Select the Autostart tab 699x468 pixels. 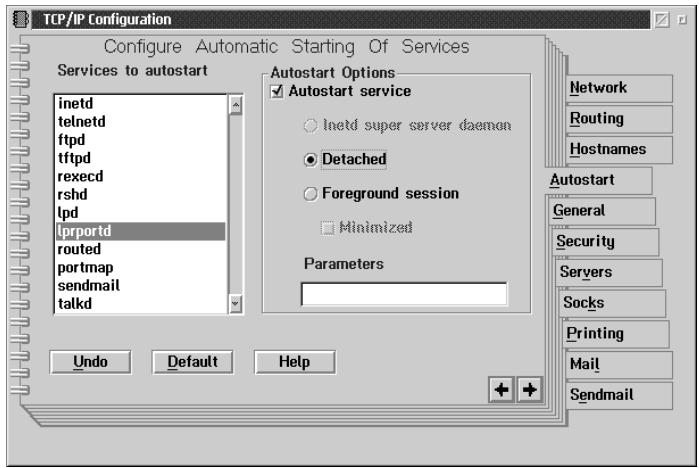pyautogui.click(x=599, y=180)
